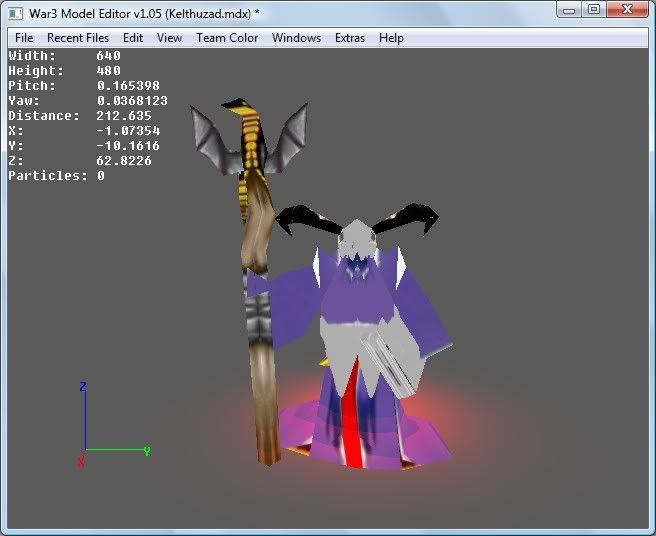Click the bat-winged staff head
The width and height of the screenshot is (656, 536).
coord(250,138)
